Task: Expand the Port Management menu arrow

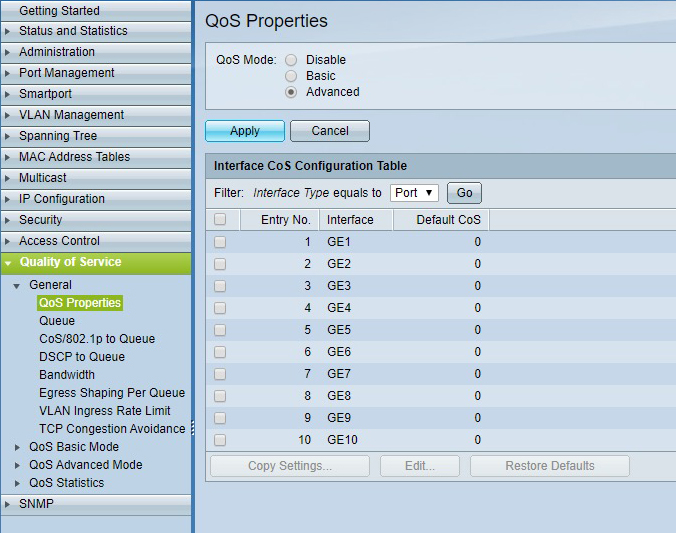Action: [7, 73]
